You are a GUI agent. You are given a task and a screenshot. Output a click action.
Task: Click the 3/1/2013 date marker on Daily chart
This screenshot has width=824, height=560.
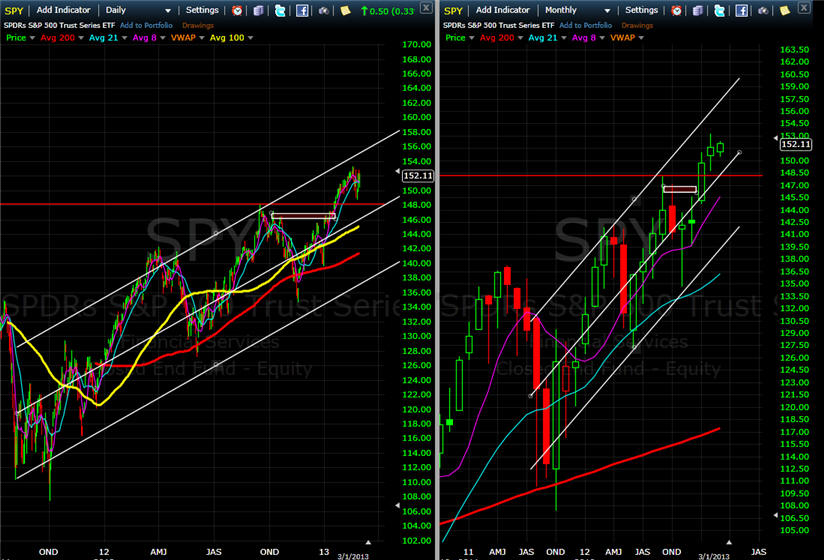pos(353,556)
